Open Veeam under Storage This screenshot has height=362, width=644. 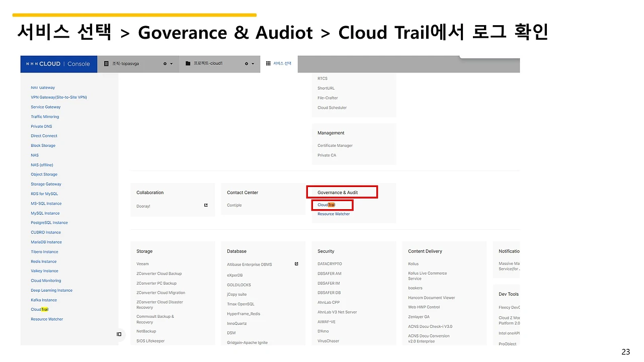click(142, 264)
